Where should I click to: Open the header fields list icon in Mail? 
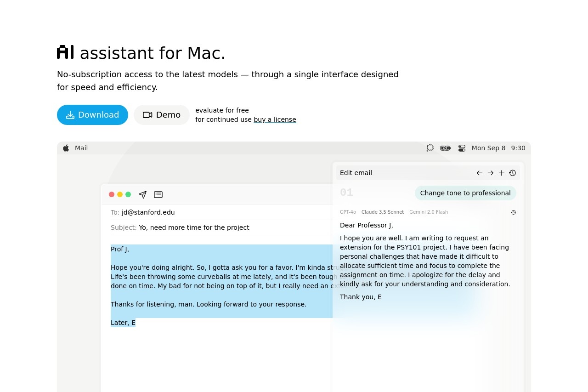coord(158,194)
